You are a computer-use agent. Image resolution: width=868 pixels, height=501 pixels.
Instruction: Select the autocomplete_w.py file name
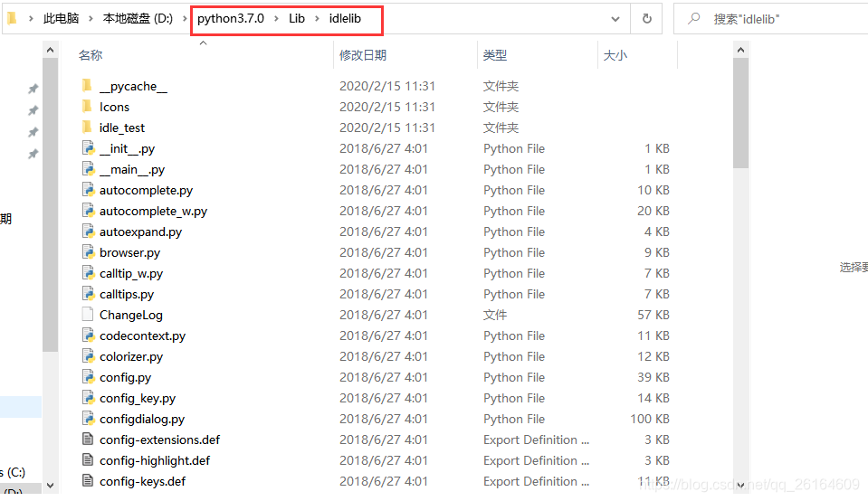pos(153,212)
